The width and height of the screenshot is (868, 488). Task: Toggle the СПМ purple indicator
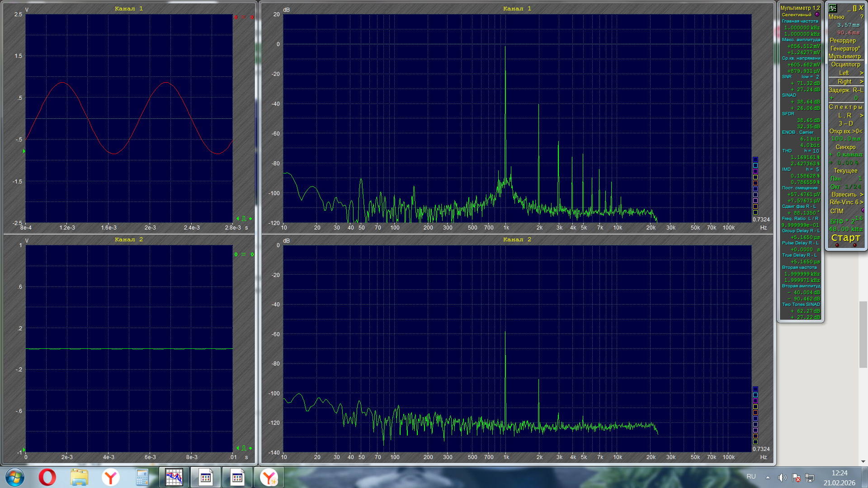pos(863,211)
